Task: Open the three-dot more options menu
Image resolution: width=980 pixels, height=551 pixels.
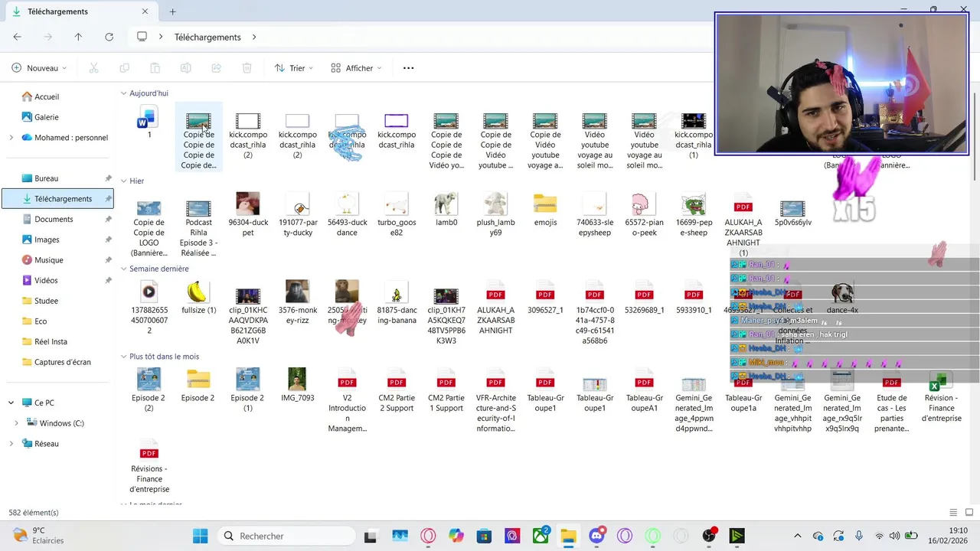Action: click(x=408, y=68)
